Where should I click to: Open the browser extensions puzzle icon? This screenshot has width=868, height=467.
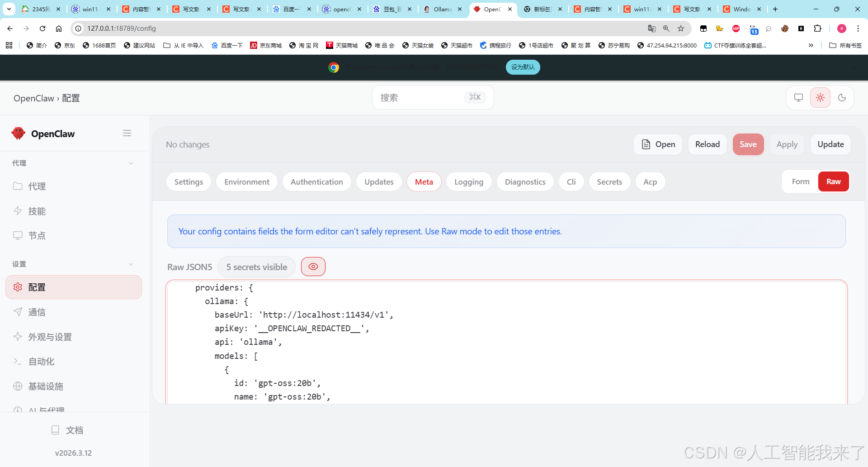817,29
